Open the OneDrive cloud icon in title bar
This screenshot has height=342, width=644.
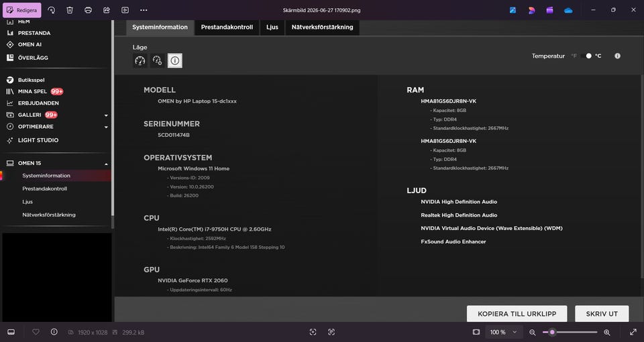(568, 10)
